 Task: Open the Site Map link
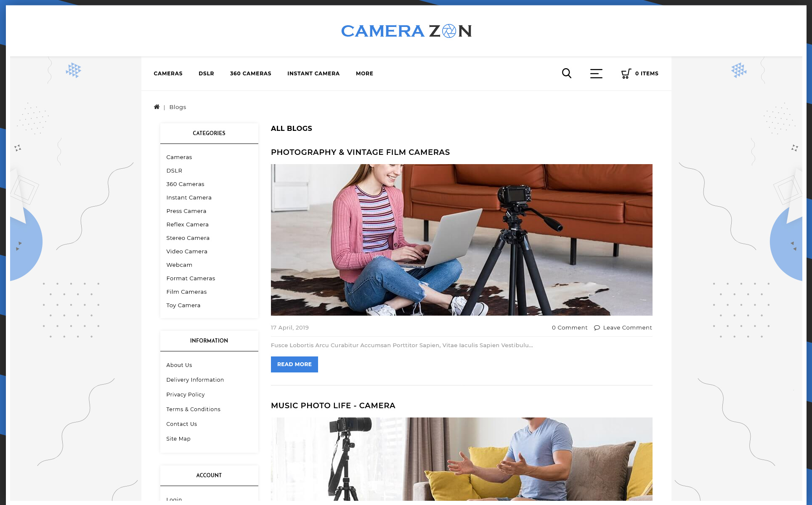point(178,439)
